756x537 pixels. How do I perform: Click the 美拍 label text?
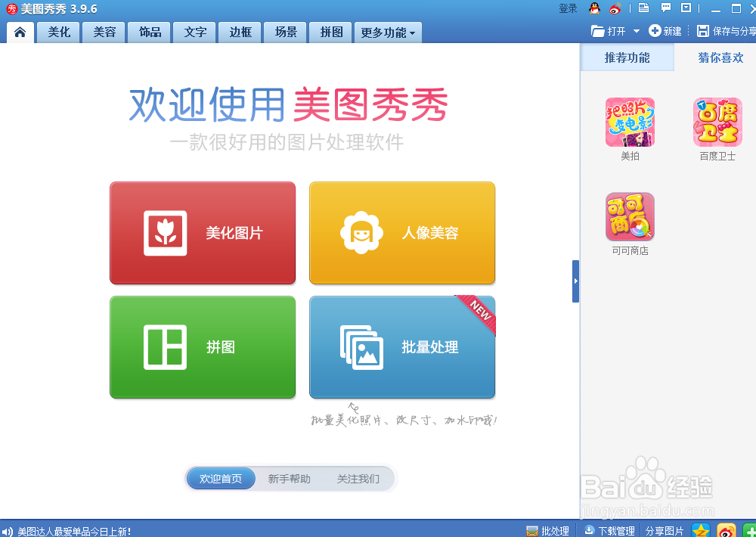630,156
